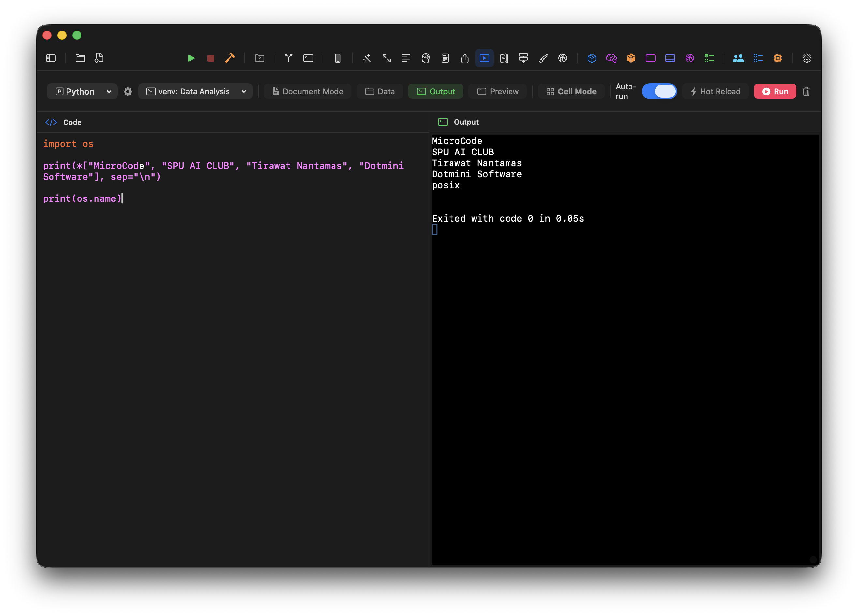
Task: Switch to Cell Mode
Action: point(571,92)
